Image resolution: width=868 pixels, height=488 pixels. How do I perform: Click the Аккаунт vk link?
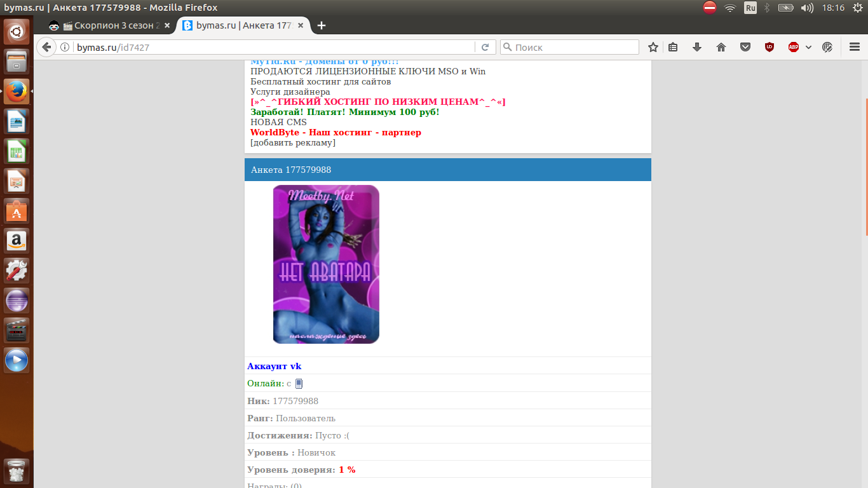point(275,366)
